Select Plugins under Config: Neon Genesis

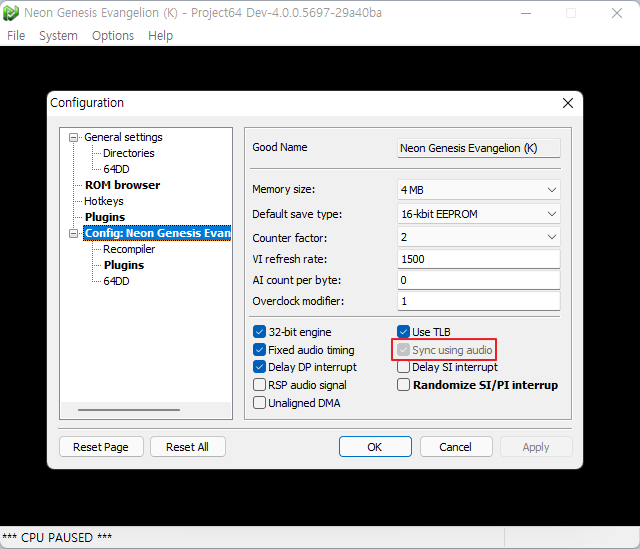[124, 265]
